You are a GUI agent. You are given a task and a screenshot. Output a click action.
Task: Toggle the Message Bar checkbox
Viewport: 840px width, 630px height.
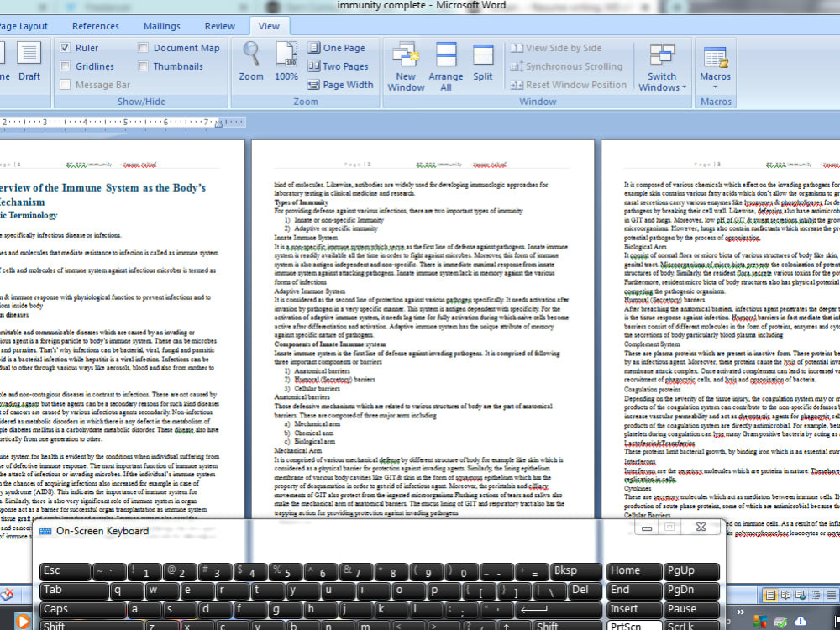pyautogui.click(x=65, y=85)
